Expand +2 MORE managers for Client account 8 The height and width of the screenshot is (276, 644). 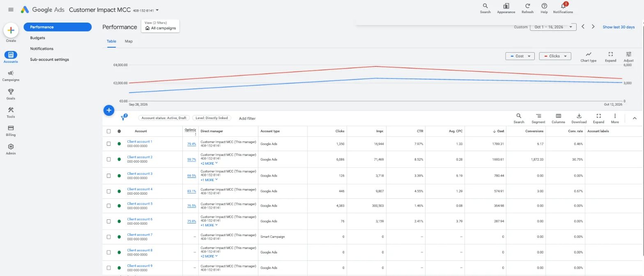(x=209, y=256)
